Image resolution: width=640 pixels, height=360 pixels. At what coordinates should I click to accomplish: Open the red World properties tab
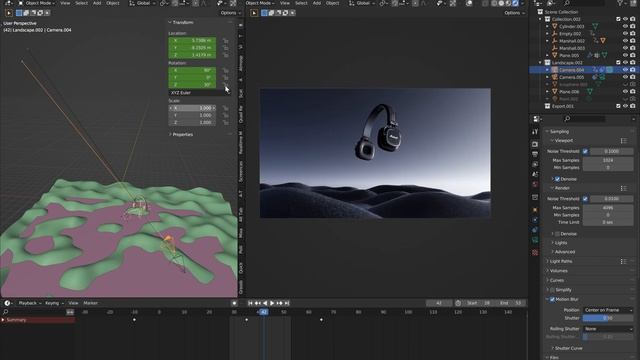click(535, 184)
